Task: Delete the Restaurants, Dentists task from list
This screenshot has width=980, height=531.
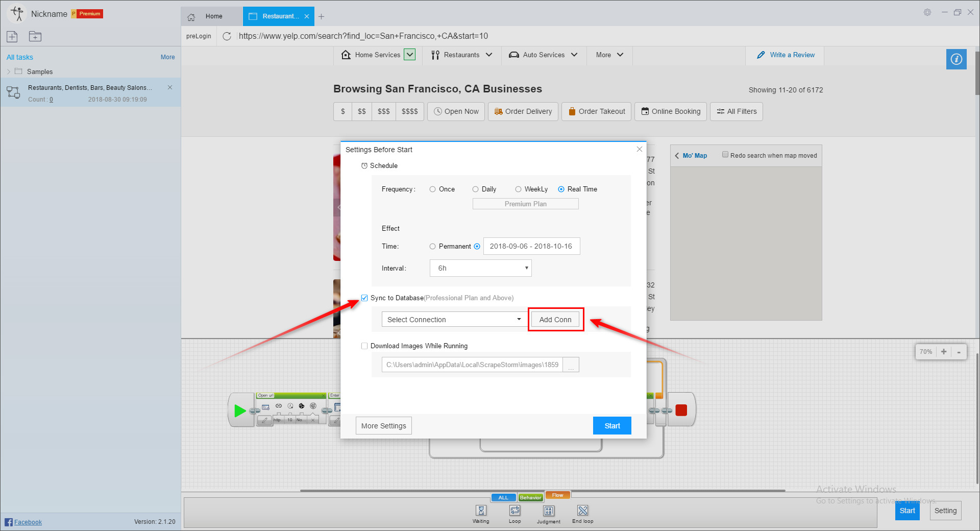Action: point(170,87)
